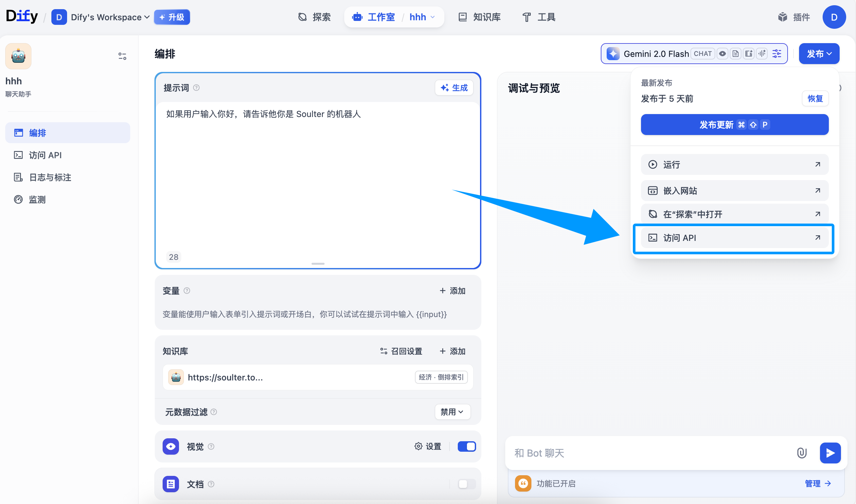Image resolution: width=856 pixels, height=504 pixels.
Task: Click the 恢复 restore button
Action: tap(814, 98)
